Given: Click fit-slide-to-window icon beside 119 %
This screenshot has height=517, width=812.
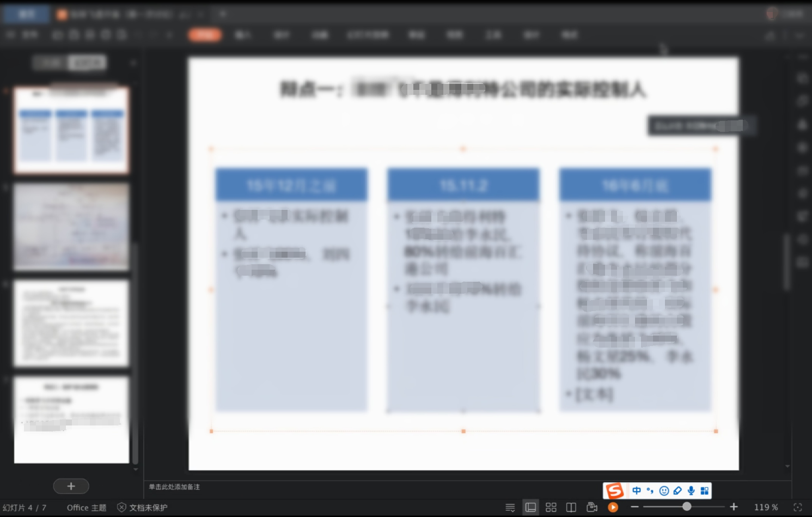Looking at the screenshot, I should coord(798,507).
